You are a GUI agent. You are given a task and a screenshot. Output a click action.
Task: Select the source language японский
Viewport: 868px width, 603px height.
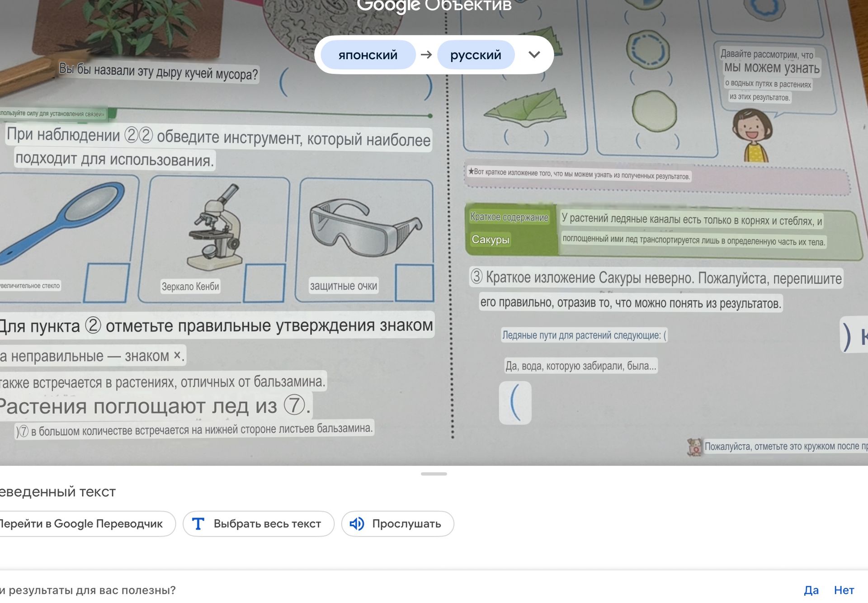click(x=368, y=55)
